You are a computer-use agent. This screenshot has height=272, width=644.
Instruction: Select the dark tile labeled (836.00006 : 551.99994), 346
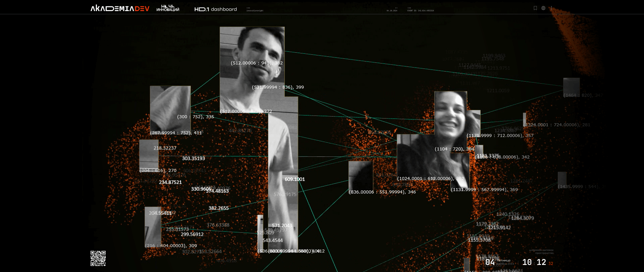(x=361, y=176)
